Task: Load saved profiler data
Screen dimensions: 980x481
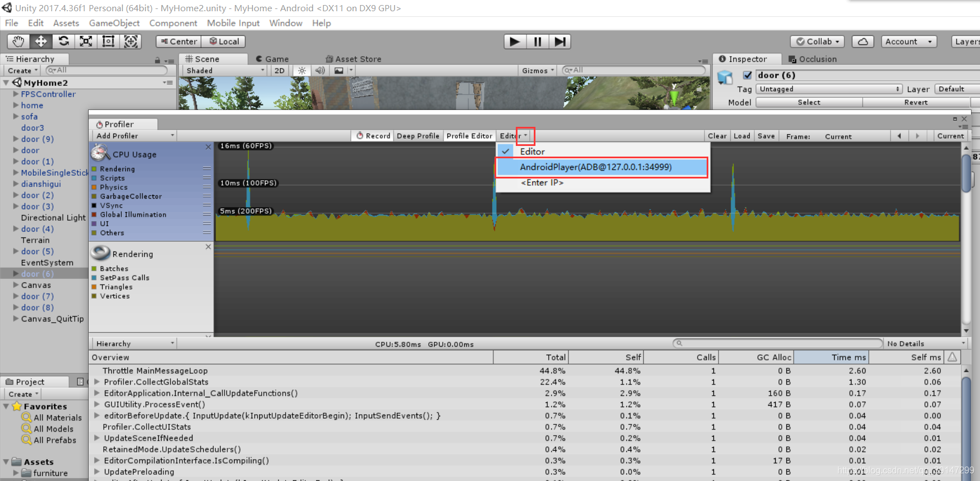Action: (x=742, y=136)
